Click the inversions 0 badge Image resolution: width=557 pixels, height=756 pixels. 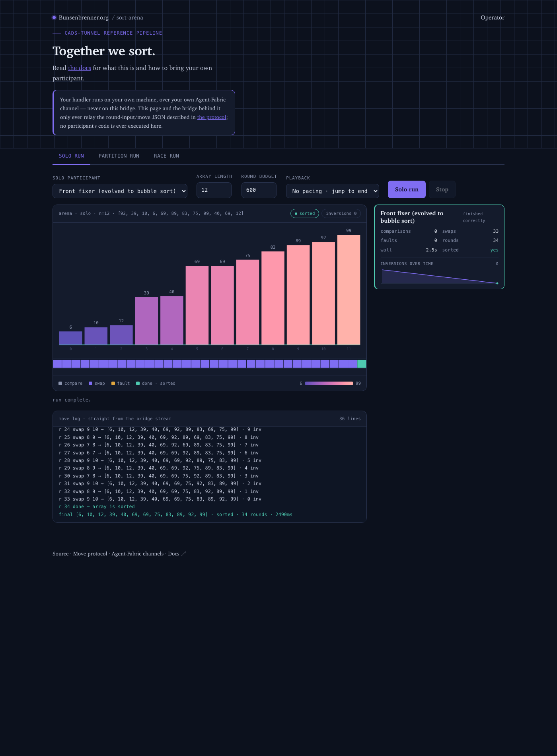pyautogui.click(x=341, y=214)
